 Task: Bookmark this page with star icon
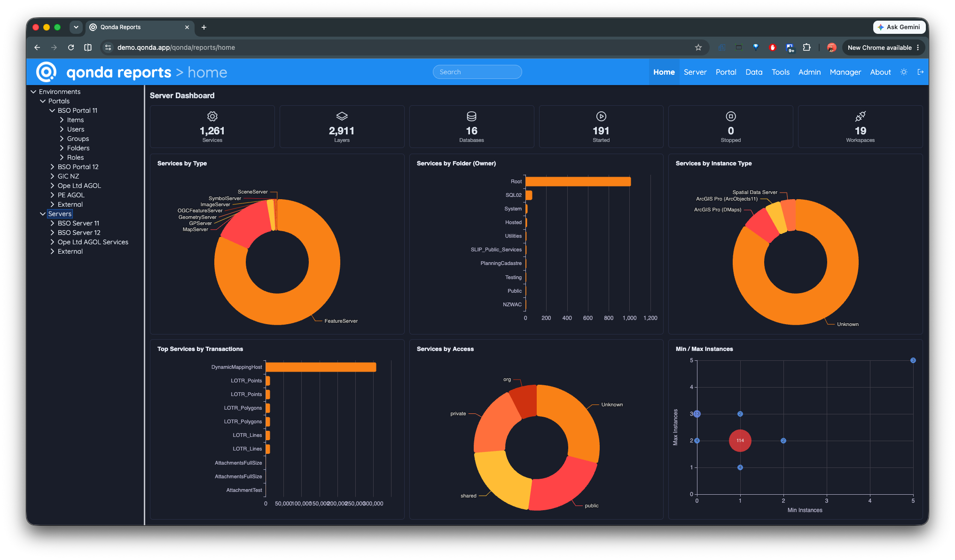(698, 47)
